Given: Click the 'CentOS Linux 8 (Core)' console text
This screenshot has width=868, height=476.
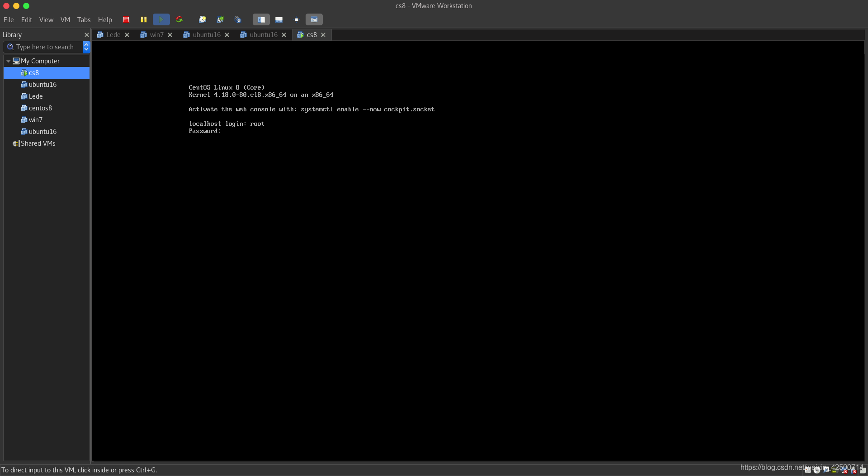Looking at the screenshot, I should pyautogui.click(x=226, y=88).
